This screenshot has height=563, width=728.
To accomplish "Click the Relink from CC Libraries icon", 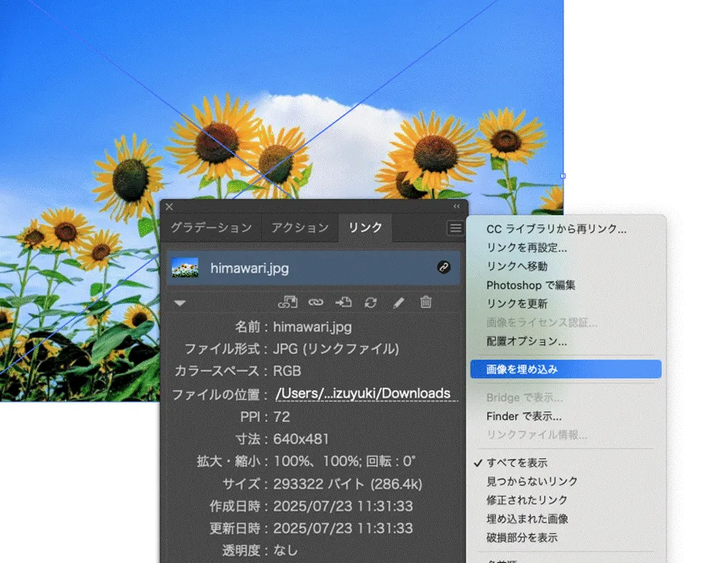I will click(289, 302).
